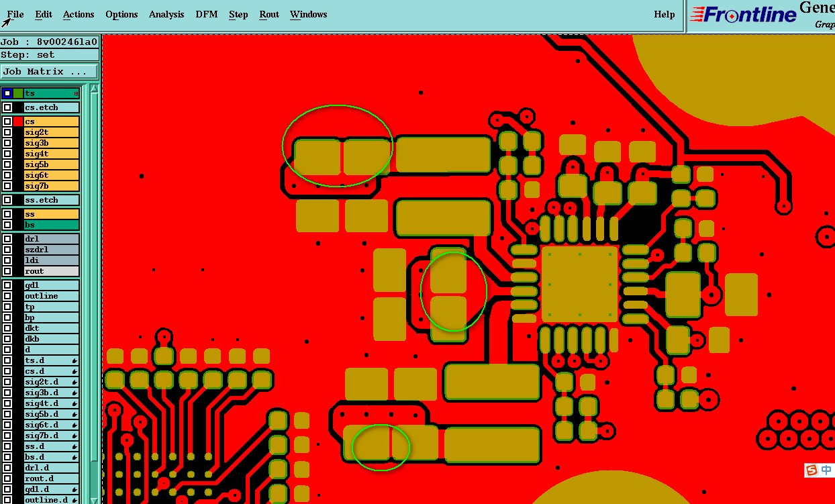
Task: Select the ss layer name
Action: click(52, 214)
